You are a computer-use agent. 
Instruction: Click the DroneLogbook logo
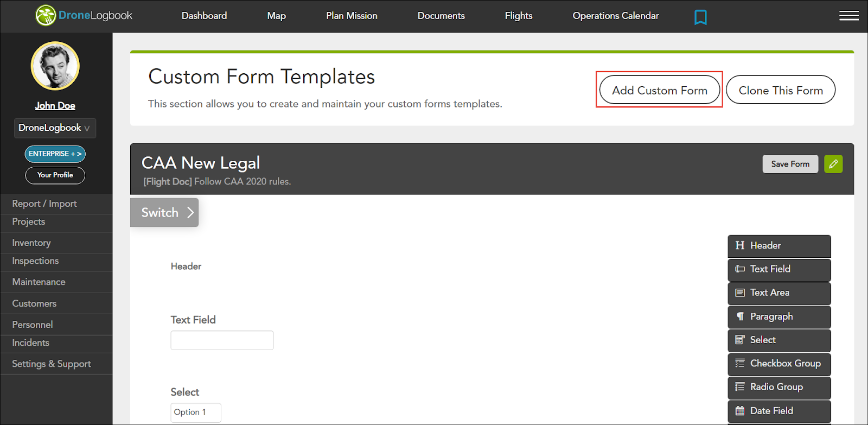[84, 16]
